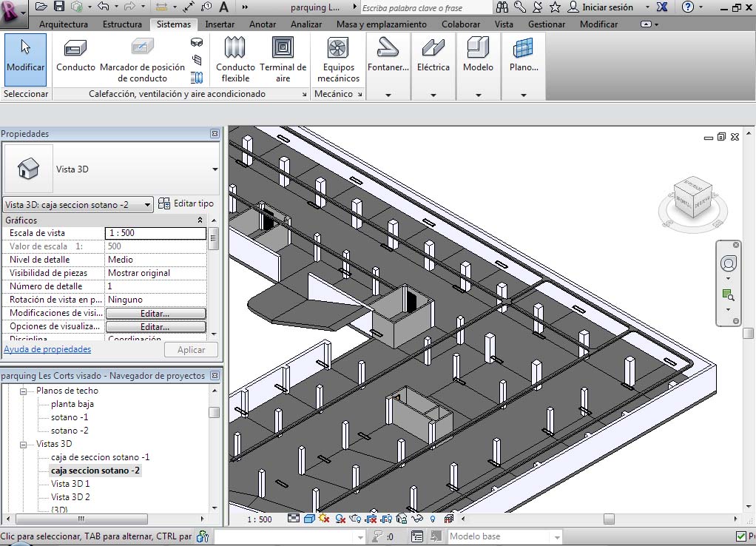Toggle the checkbox in the bottom-right status bar
This screenshot has width=756, height=546.
741,536
